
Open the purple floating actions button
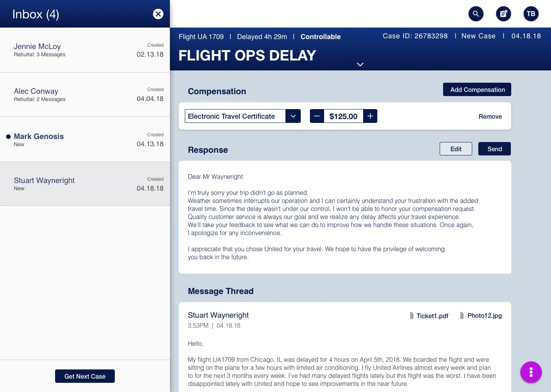click(531, 372)
